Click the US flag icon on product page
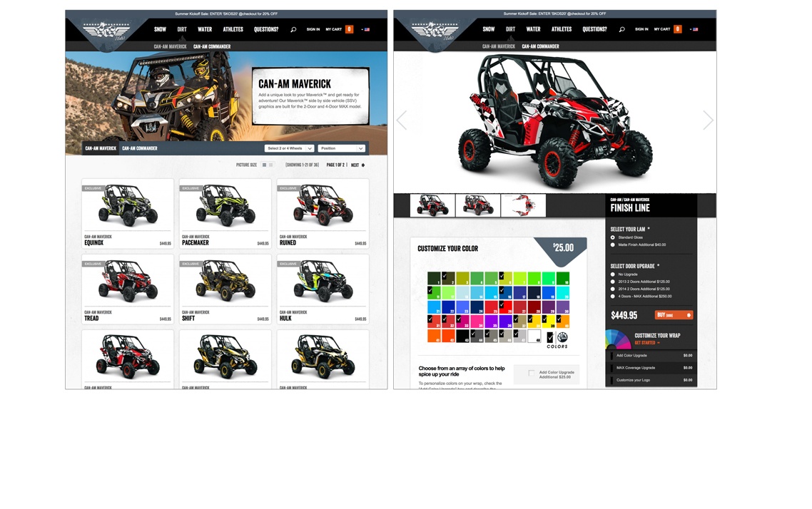 tap(695, 29)
